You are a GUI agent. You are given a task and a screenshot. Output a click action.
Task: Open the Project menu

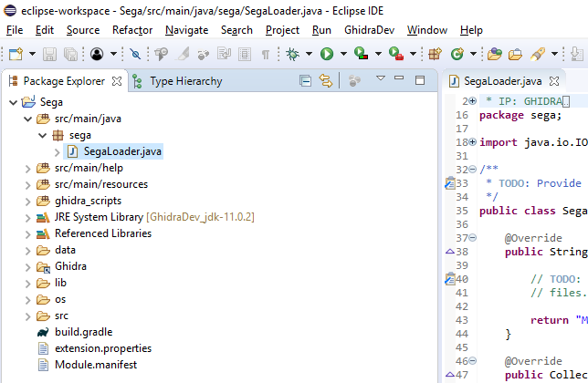282,30
